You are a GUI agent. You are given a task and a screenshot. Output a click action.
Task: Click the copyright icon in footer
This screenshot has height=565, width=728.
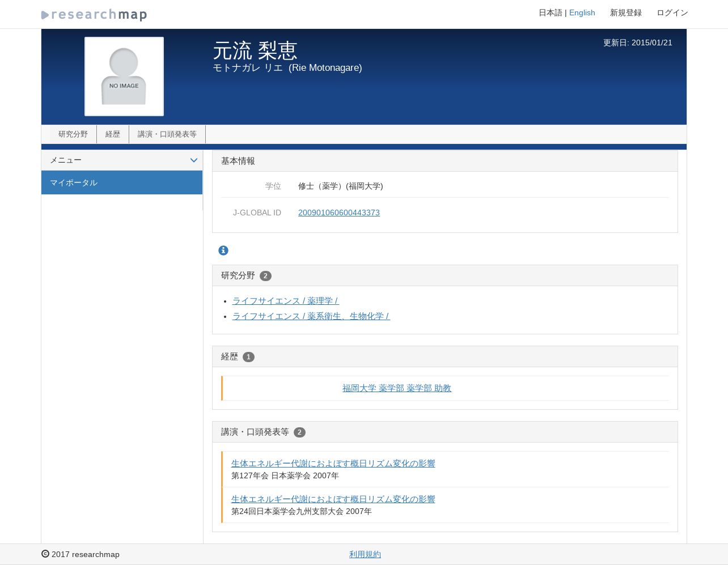pos(45,554)
